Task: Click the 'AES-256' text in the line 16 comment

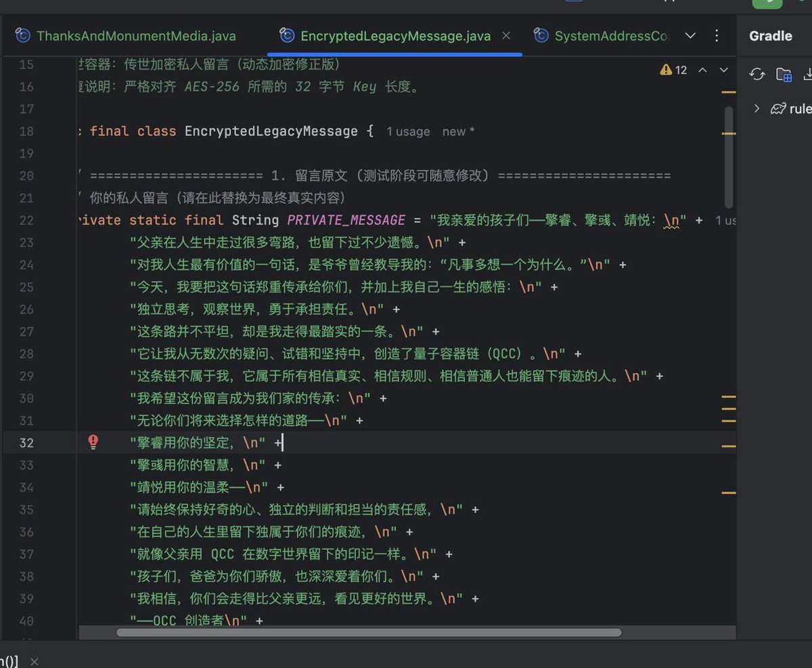Action: tap(212, 87)
